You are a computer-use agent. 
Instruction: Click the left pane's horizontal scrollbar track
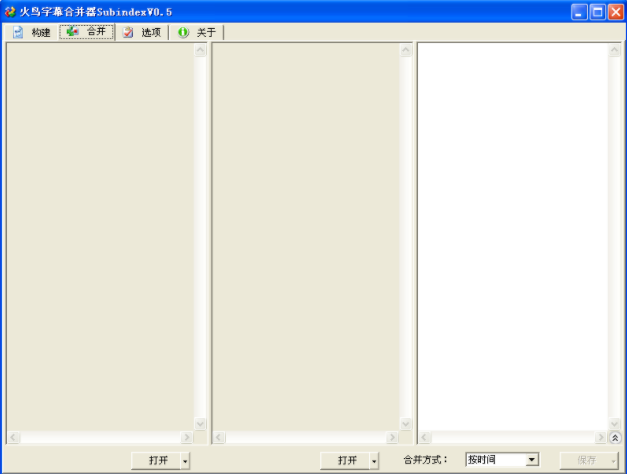click(x=100, y=438)
